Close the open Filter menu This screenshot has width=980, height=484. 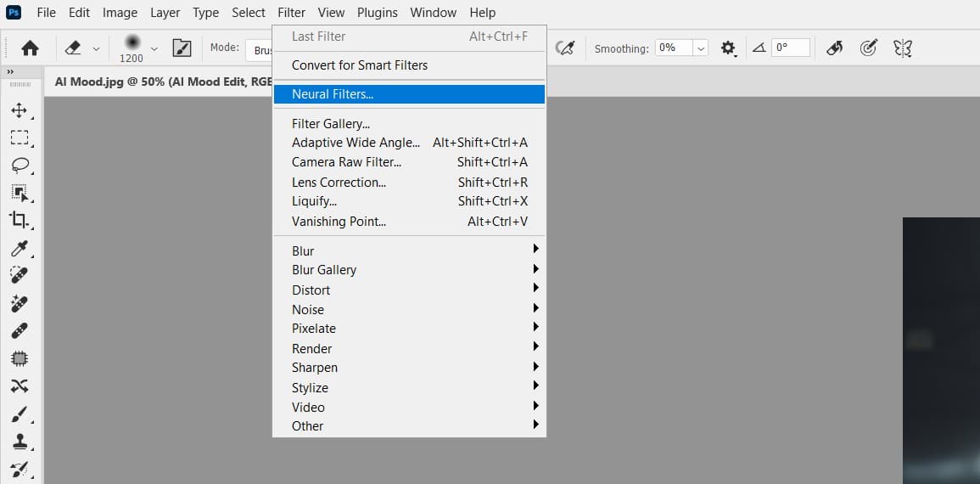pyautogui.click(x=292, y=13)
